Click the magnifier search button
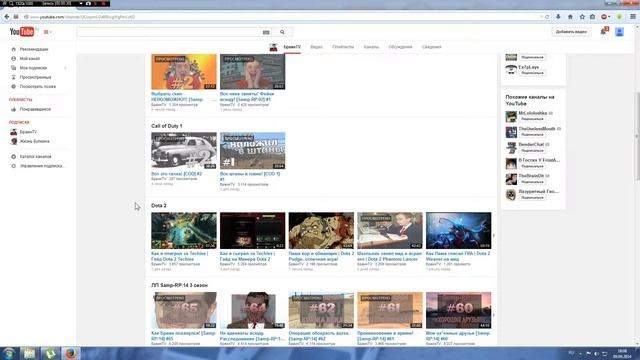The height and width of the screenshot is (360, 640). pyautogui.click(x=282, y=32)
